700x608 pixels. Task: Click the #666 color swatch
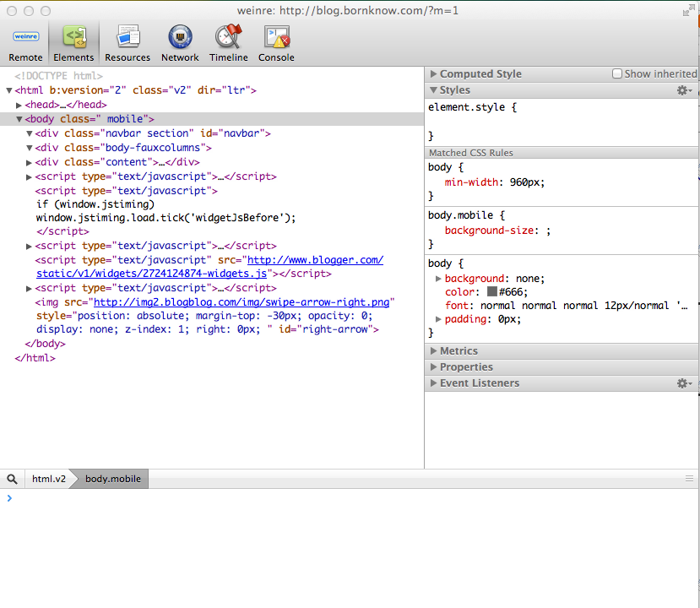click(x=492, y=292)
